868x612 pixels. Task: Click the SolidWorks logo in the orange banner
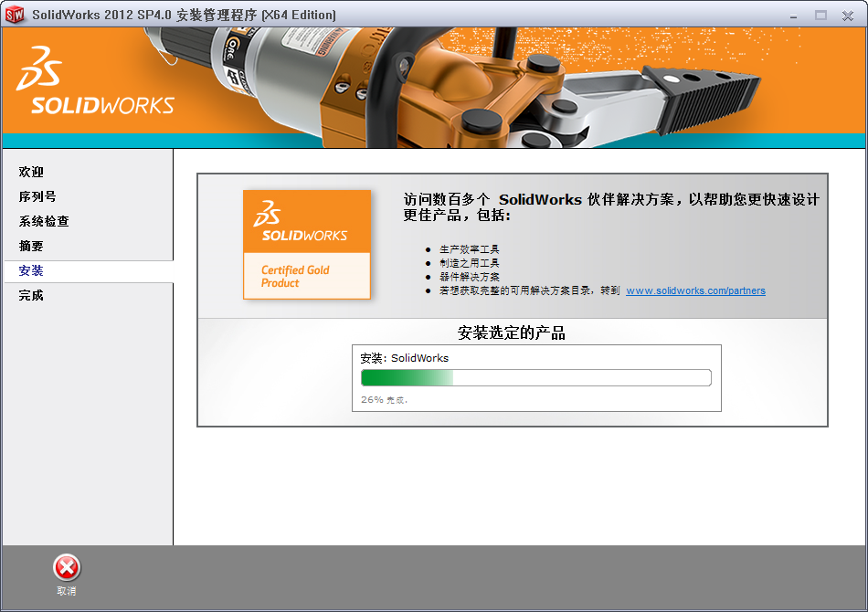click(x=95, y=80)
